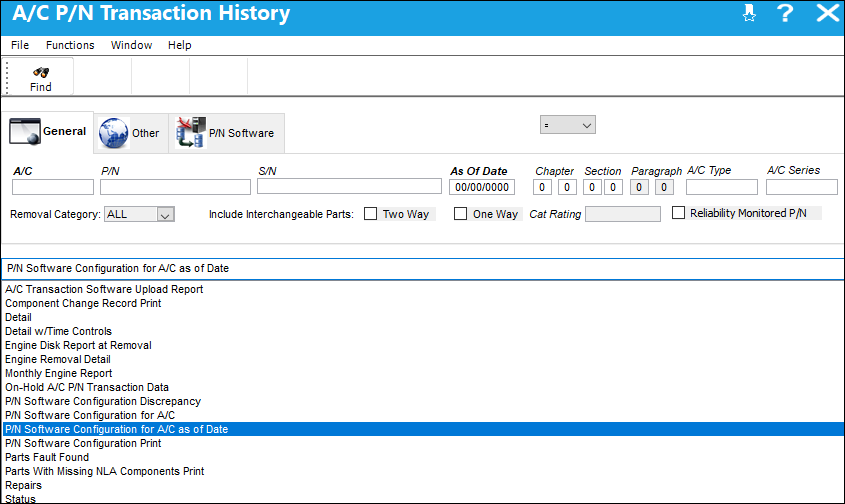Image resolution: width=845 pixels, height=504 pixels.
Task: Switch to the P/N Software tab label
Action: pos(241,133)
